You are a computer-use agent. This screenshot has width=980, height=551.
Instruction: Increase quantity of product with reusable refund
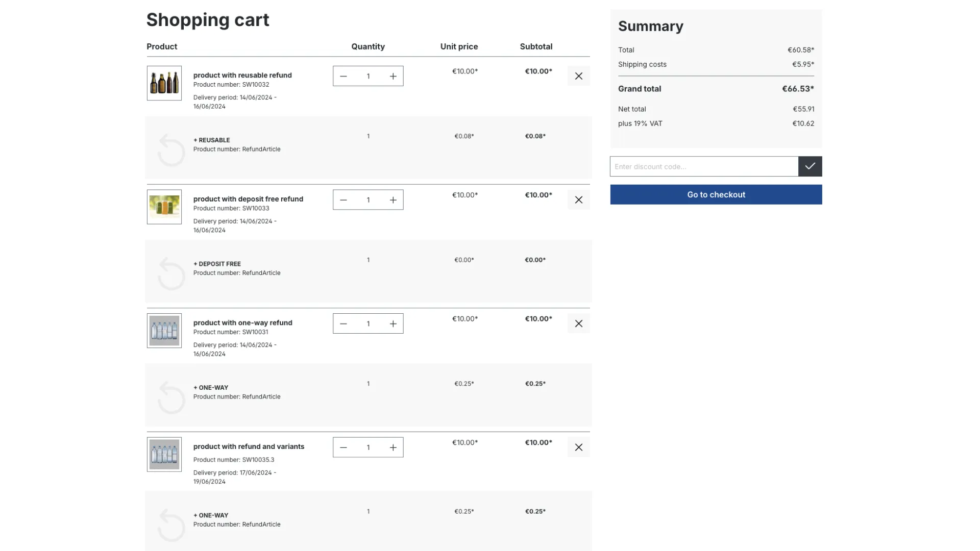click(x=393, y=76)
